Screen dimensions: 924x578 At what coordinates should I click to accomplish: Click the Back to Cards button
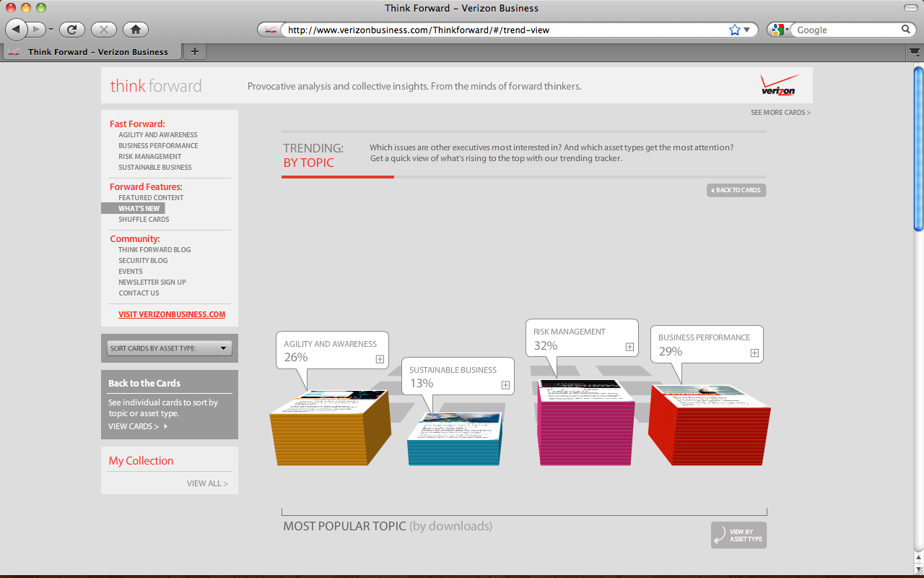pyautogui.click(x=736, y=190)
